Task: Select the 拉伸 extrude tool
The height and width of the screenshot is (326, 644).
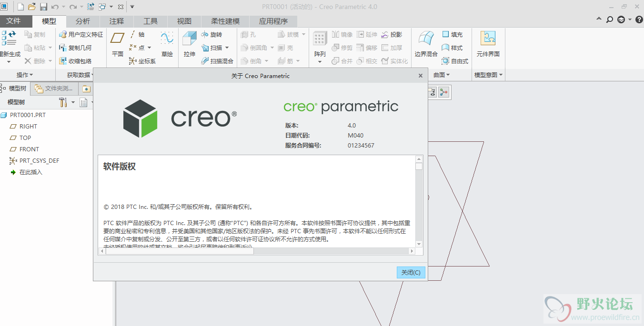Action: point(190,45)
